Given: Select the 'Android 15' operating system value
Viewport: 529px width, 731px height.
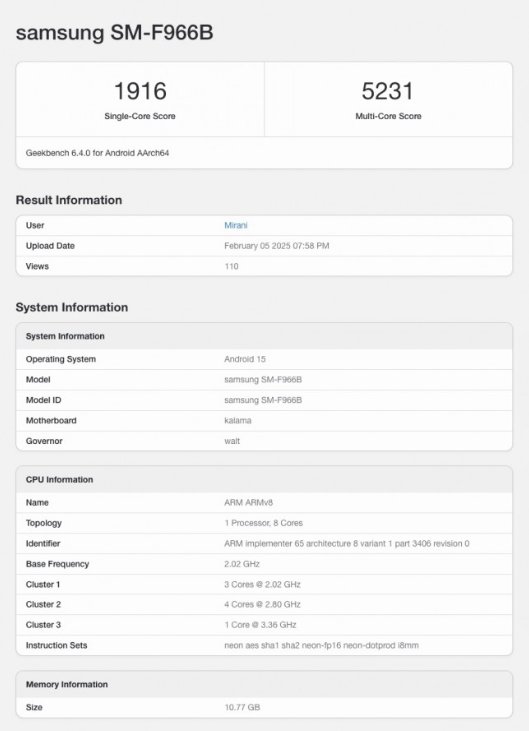Looking at the screenshot, I should (x=245, y=359).
